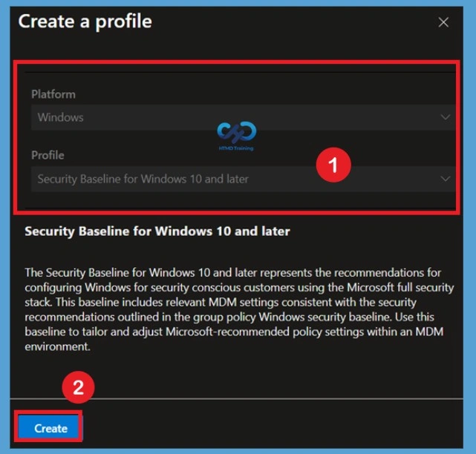Click the 'Create a profile' title text

85,22
